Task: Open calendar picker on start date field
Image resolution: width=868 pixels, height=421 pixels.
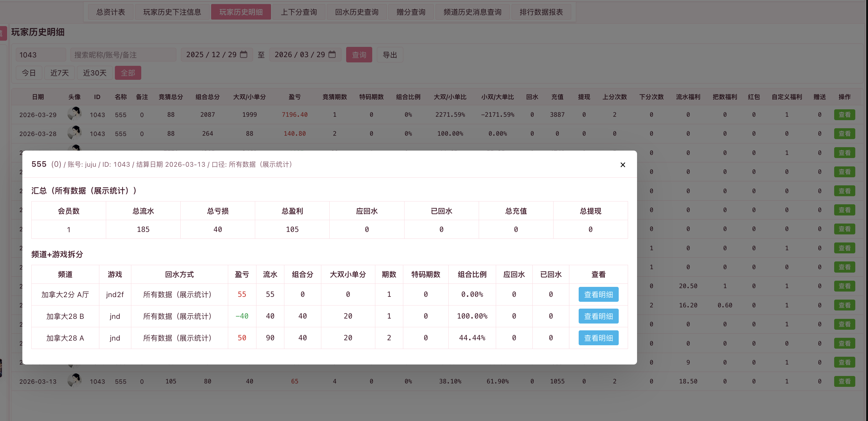Action: [244, 54]
